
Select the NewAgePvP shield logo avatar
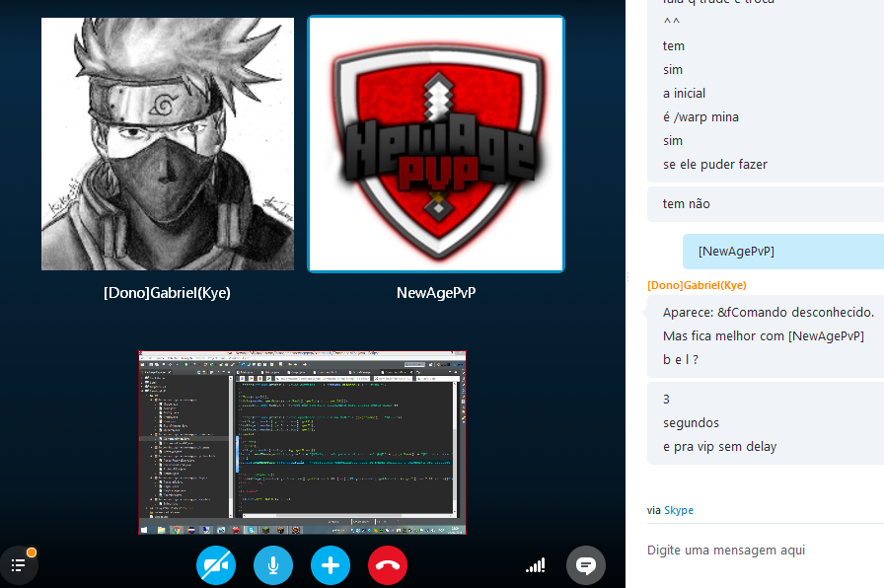click(x=436, y=144)
